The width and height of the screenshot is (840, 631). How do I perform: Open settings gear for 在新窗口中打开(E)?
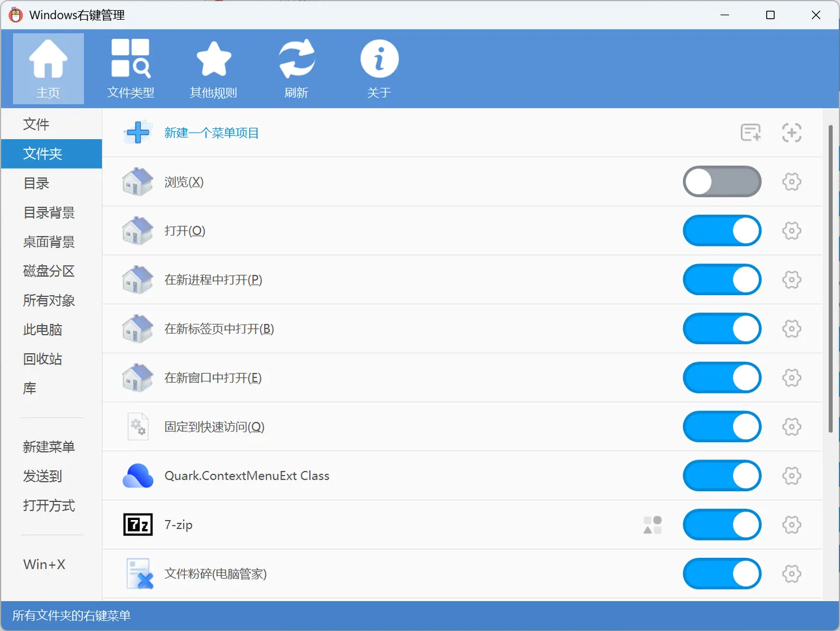[791, 378]
